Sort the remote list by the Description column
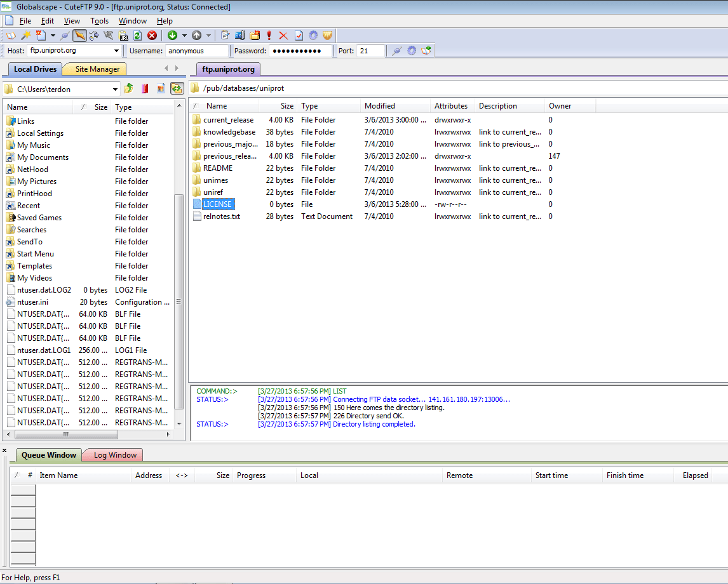This screenshot has width=728, height=584. pyautogui.click(x=509, y=106)
